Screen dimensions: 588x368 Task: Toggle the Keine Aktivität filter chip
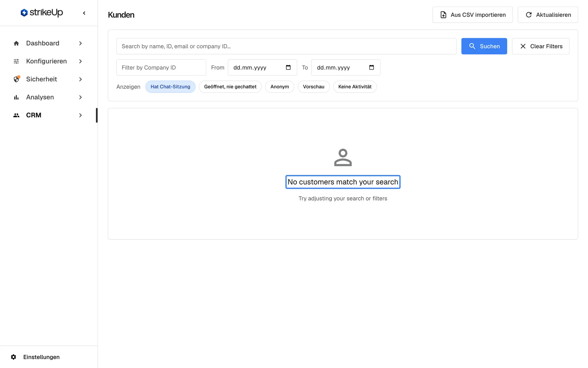[355, 87]
